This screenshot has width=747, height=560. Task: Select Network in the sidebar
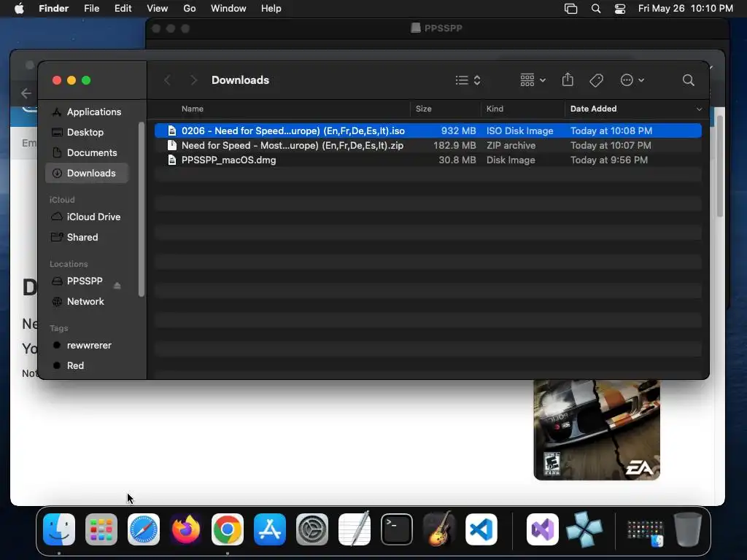88,301
